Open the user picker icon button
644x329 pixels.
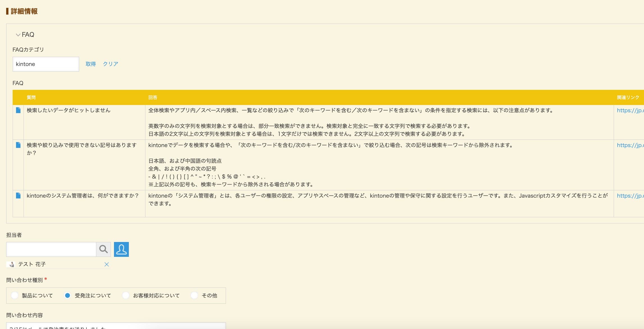tap(121, 249)
